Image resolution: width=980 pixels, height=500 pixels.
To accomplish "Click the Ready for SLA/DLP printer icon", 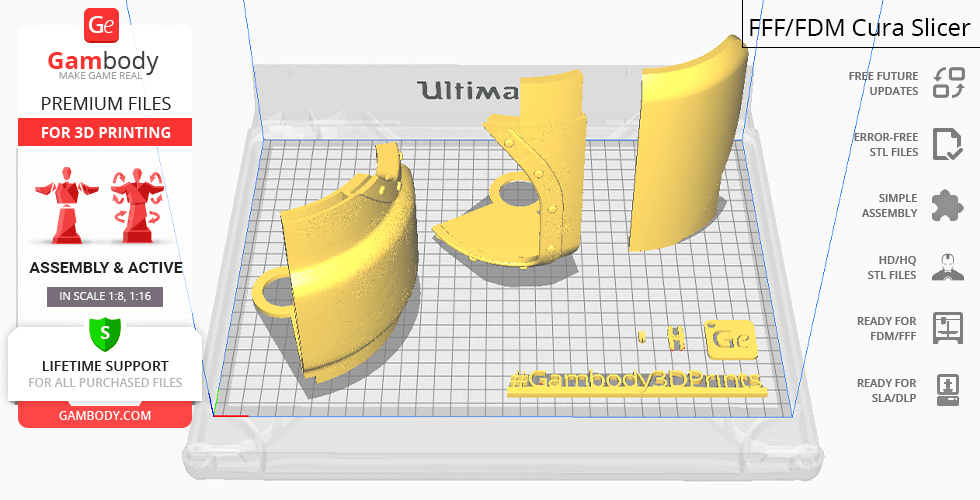I will tap(948, 390).
